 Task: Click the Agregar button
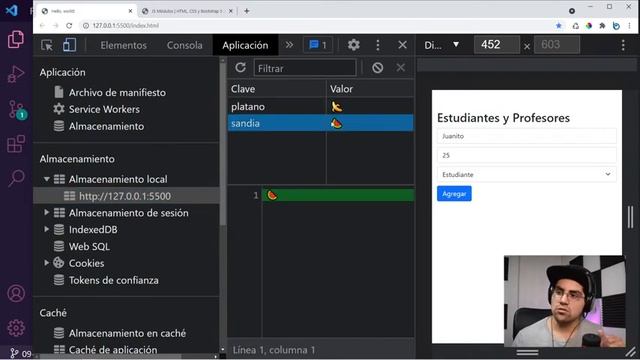coord(454,194)
